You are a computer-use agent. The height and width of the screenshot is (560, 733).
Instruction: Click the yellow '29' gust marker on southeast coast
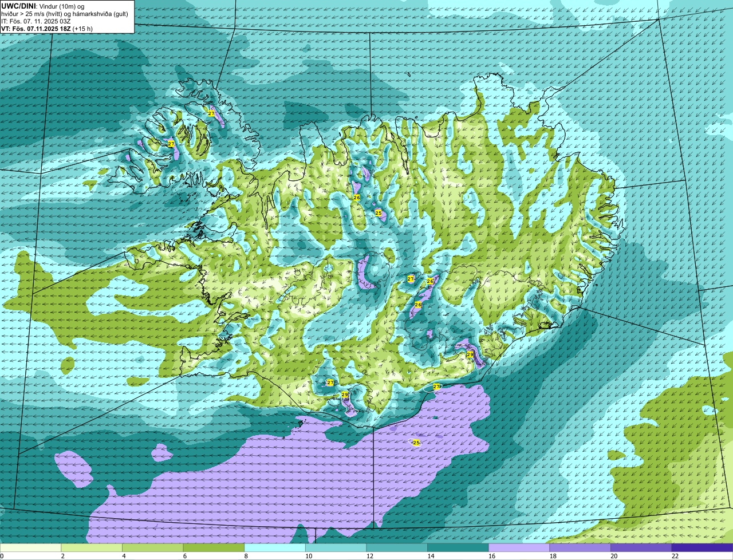coord(470,355)
